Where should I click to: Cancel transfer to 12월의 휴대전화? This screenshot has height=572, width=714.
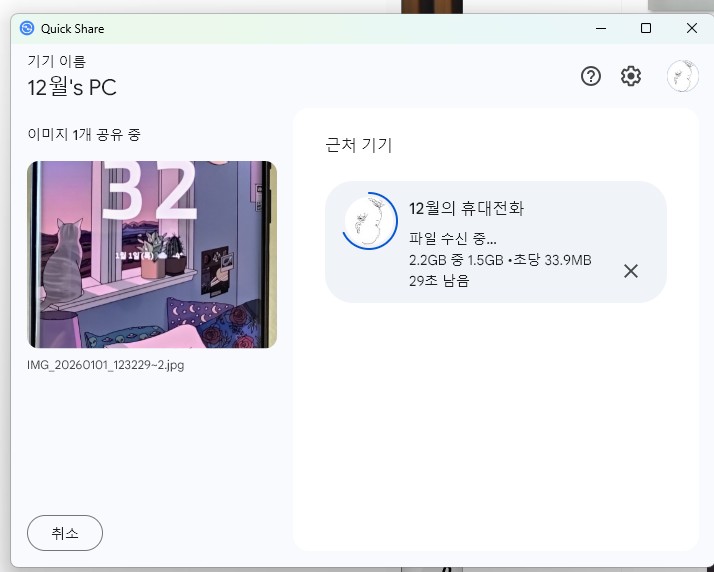[631, 271]
